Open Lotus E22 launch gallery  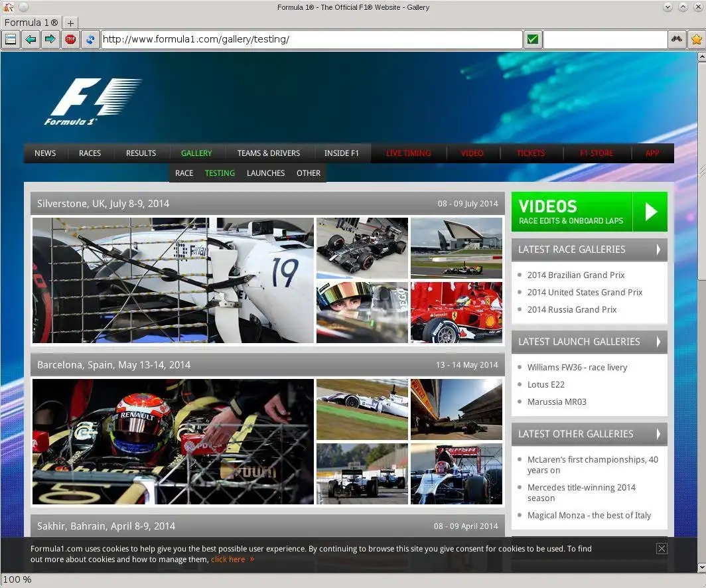pyautogui.click(x=545, y=384)
